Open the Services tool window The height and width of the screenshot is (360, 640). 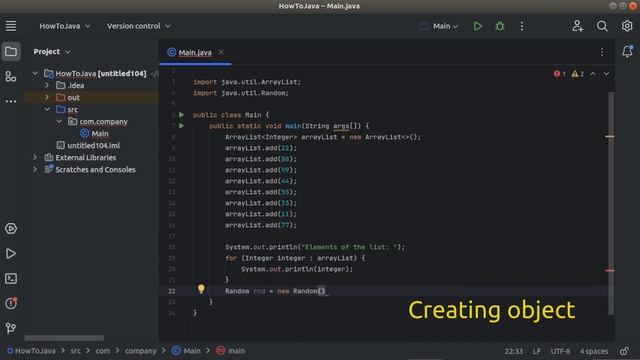tap(11, 229)
